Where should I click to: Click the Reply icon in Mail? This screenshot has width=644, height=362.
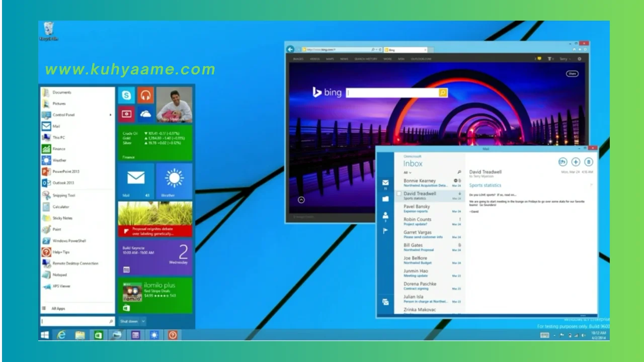(563, 162)
